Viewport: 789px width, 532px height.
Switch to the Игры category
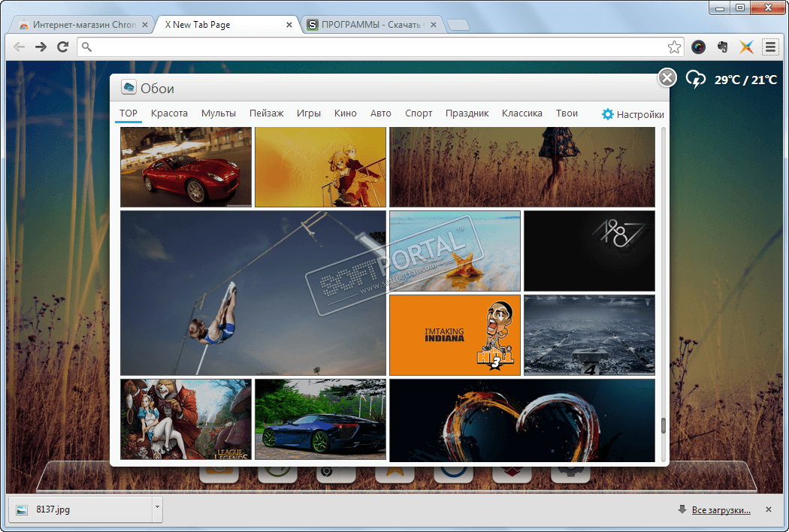point(308,113)
